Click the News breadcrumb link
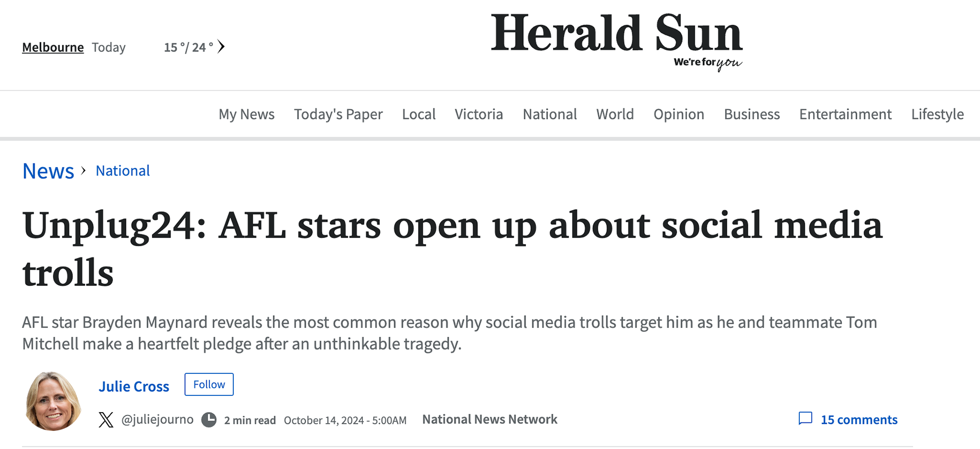The width and height of the screenshot is (980, 449). click(48, 171)
